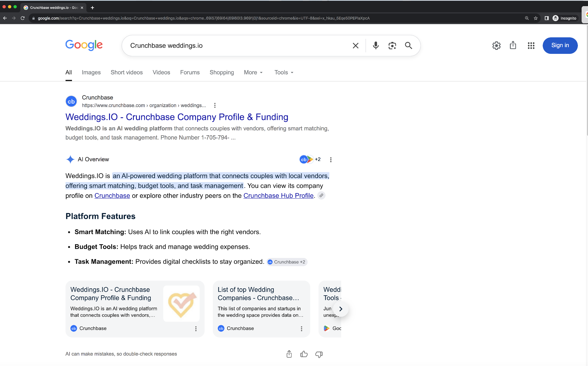Switch to Forums tab

190,73
